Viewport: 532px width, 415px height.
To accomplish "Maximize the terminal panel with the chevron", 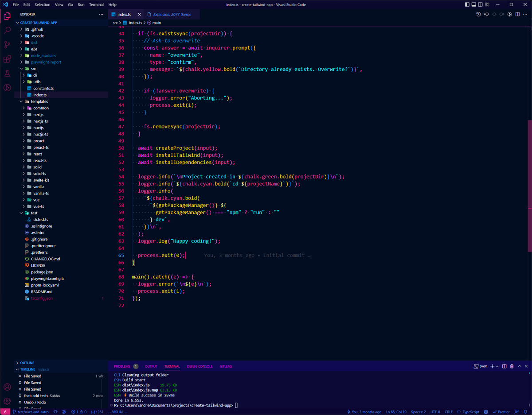I will (x=520, y=366).
